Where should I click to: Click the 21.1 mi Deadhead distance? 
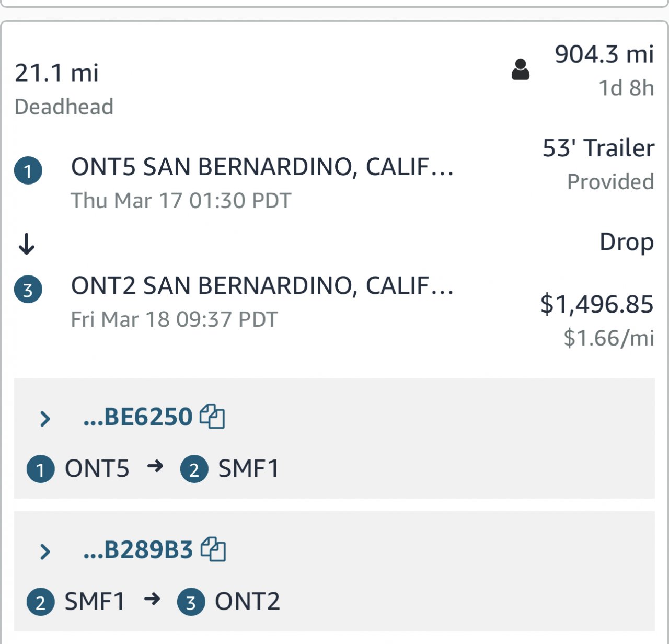[x=56, y=73]
